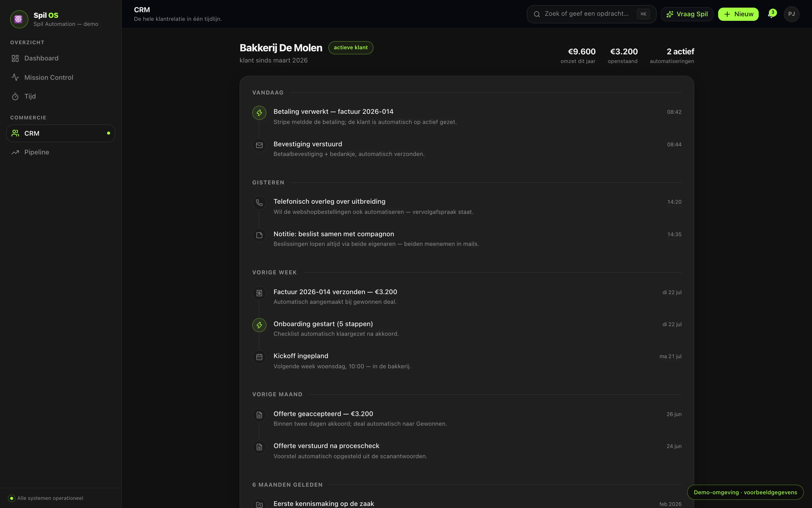Click the sparkle icon in Vraag Spil
The width and height of the screenshot is (812, 508).
pos(670,14)
